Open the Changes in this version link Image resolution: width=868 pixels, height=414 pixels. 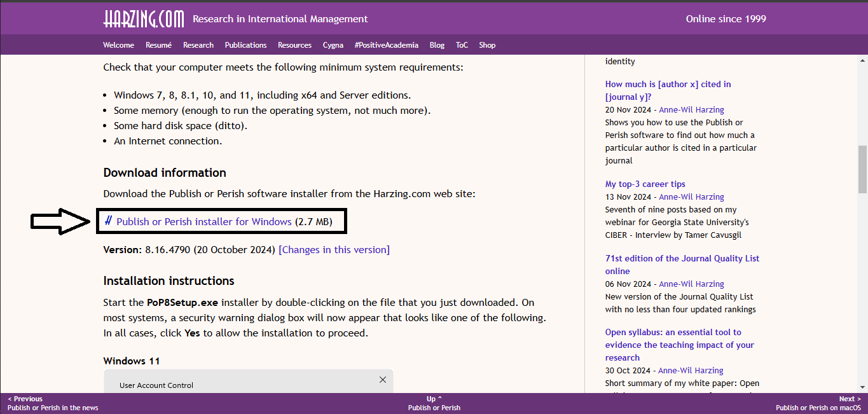pyautogui.click(x=334, y=250)
